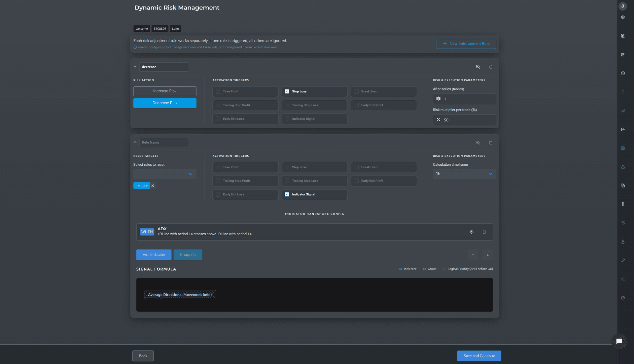
Task: Click the circled checkmark sidebar icon
Action: point(623,298)
